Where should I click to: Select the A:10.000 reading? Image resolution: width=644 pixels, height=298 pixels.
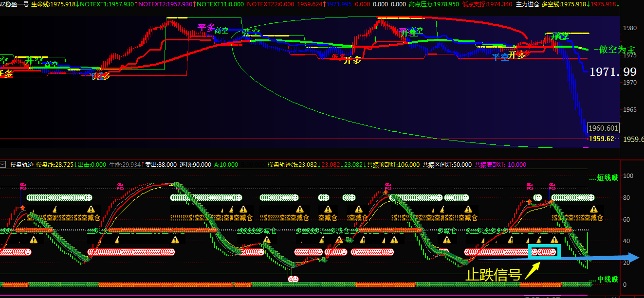pyautogui.click(x=226, y=165)
